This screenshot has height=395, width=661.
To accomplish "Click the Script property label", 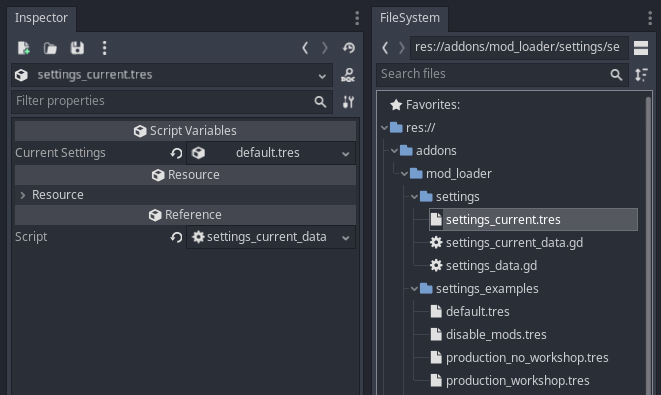I will point(31,237).
